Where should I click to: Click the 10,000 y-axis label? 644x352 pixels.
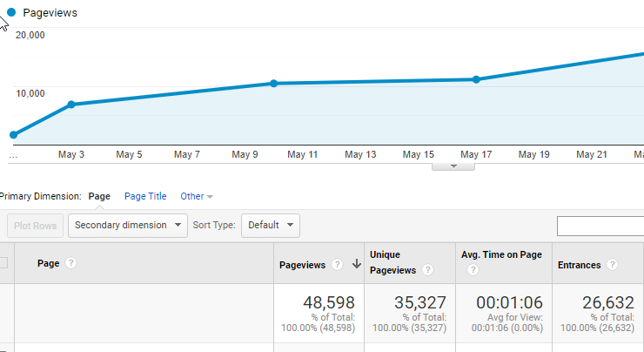[x=30, y=93]
